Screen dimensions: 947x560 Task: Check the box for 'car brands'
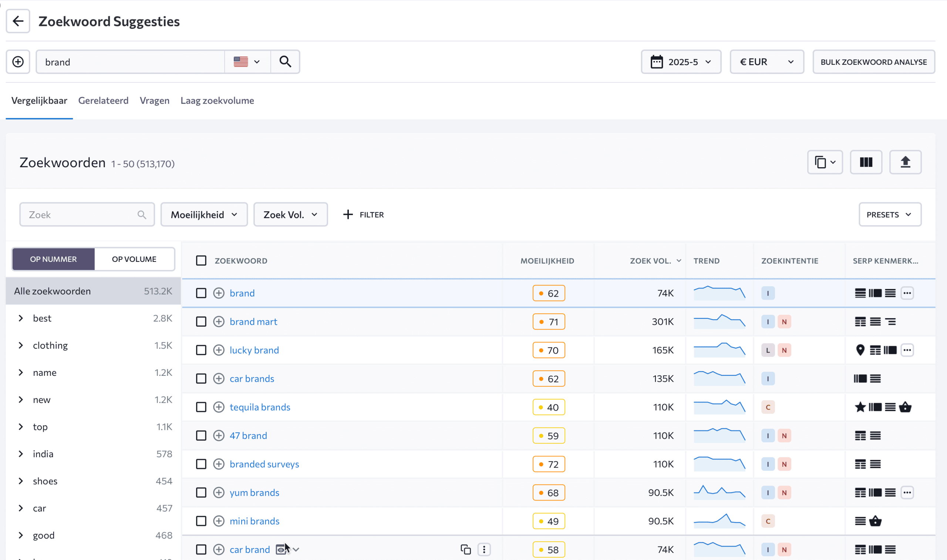tap(201, 378)
